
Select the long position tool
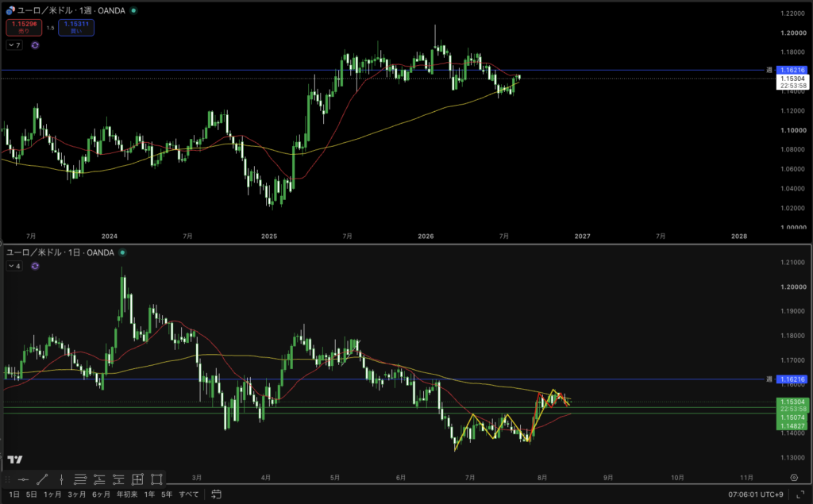(x=99, y=479)
